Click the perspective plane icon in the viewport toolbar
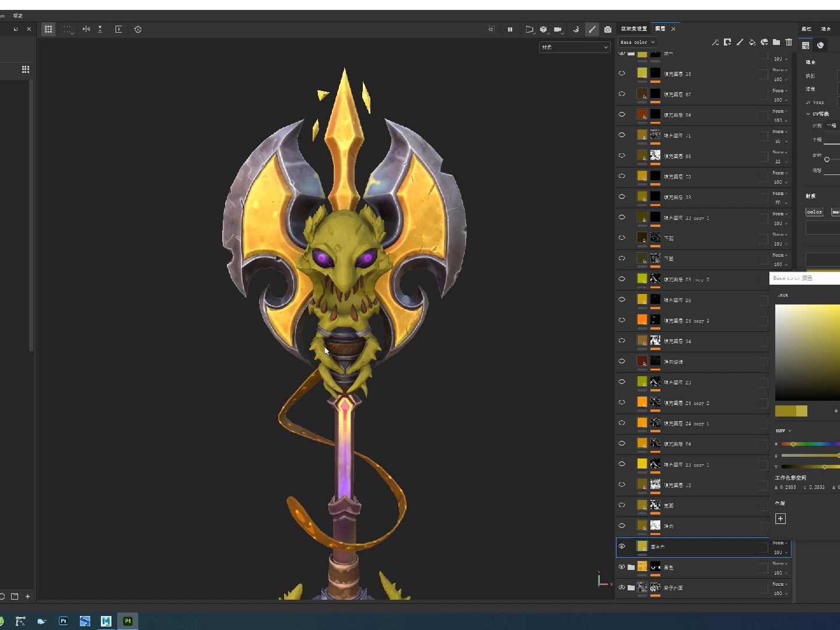 click(530, 29)
